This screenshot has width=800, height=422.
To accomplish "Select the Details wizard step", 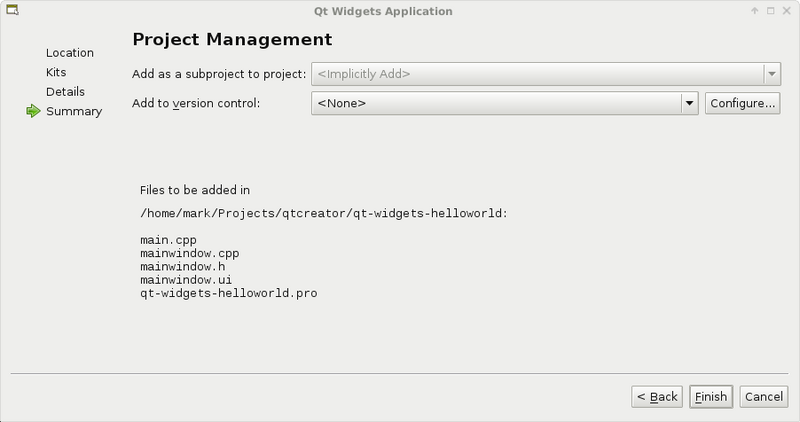I will 65,91.
